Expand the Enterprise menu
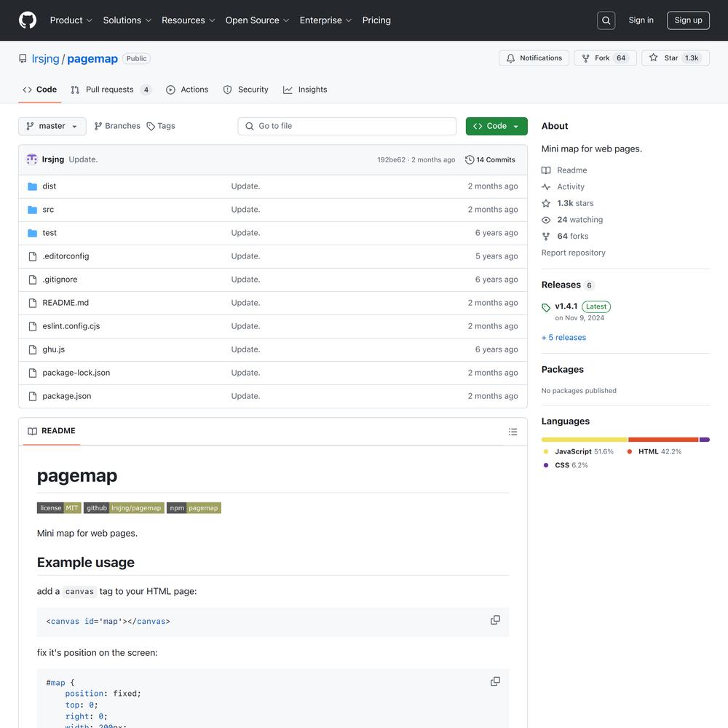 pos(325,20)
